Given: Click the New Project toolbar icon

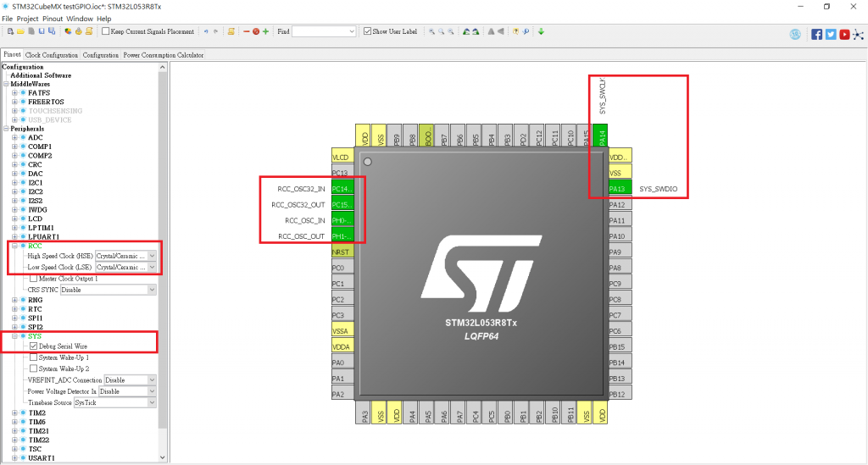Looking at the screenshot, I should 10,31.
